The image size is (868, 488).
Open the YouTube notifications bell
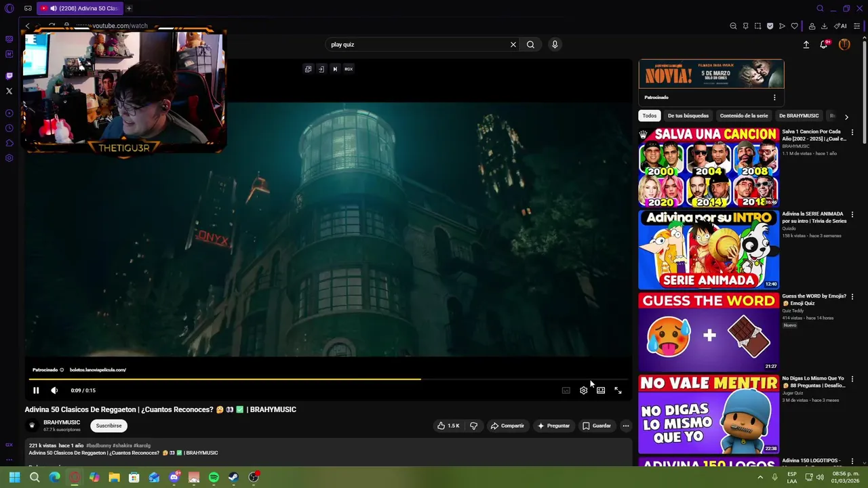(824, 45)
